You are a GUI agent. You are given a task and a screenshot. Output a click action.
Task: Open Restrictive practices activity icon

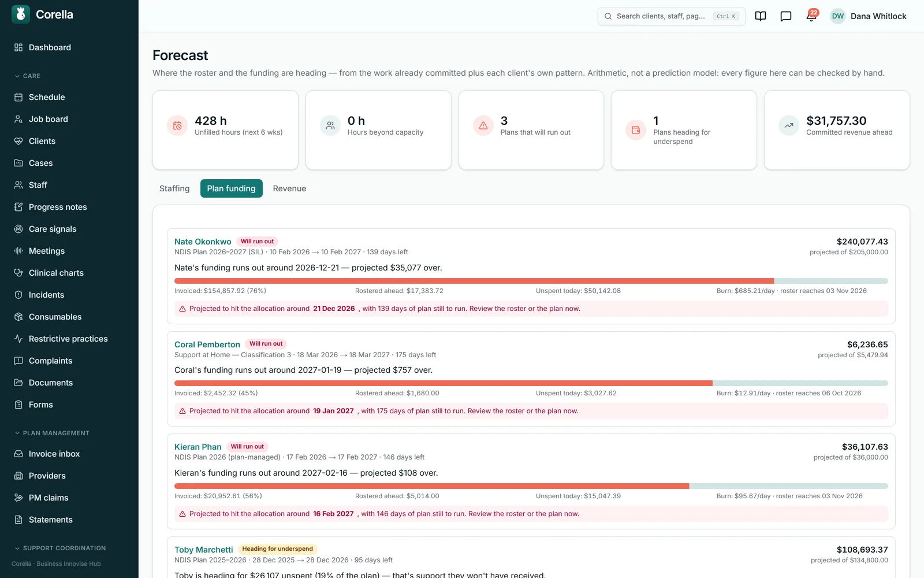tap(18, 339)
